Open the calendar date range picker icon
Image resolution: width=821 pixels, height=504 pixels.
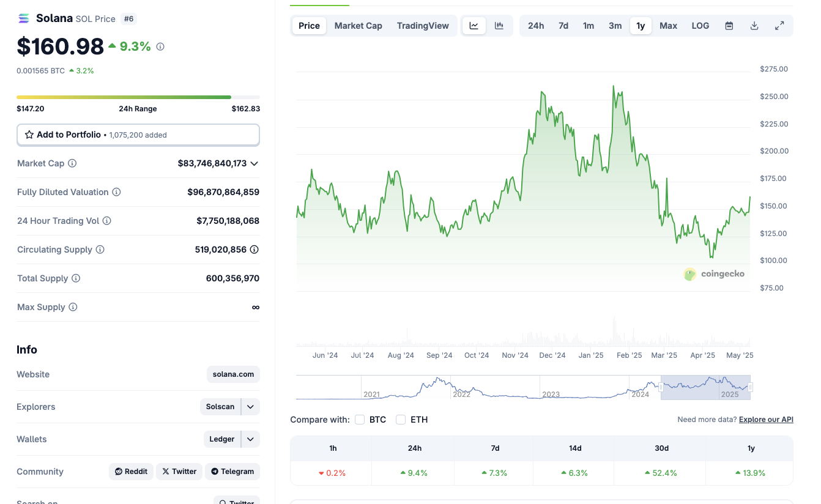click(729, 26)
